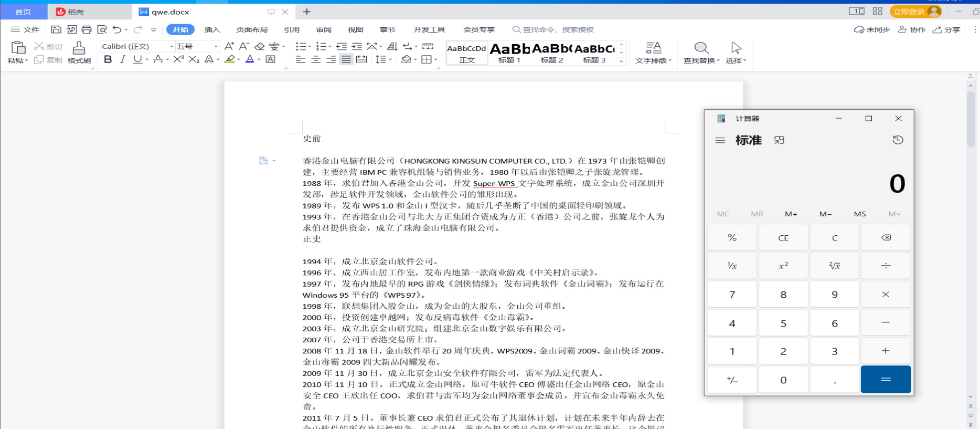980x429 pixels.
Task: Click the Select (选择) cursor icon
Action: (x=736, y=48)
